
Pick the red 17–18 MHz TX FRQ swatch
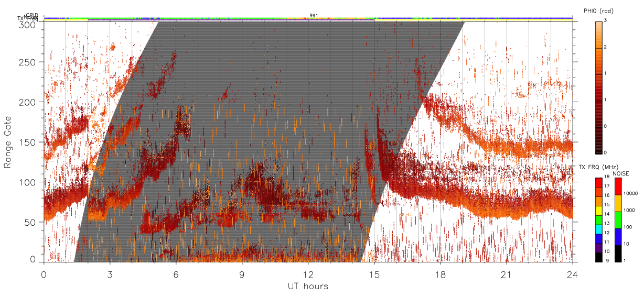599,182
